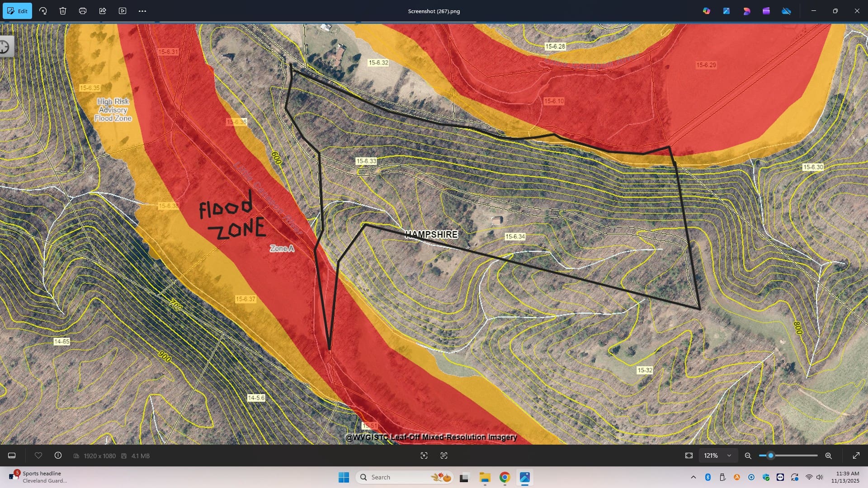Delete the screenshot with trash icon
868x488 pixels.
click(x=63, y=11)
